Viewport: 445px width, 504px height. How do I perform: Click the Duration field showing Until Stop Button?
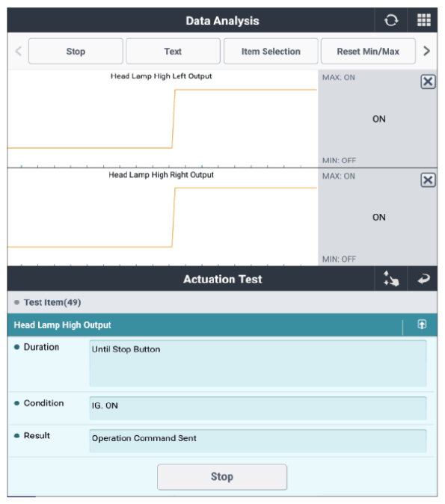(258, 363)
